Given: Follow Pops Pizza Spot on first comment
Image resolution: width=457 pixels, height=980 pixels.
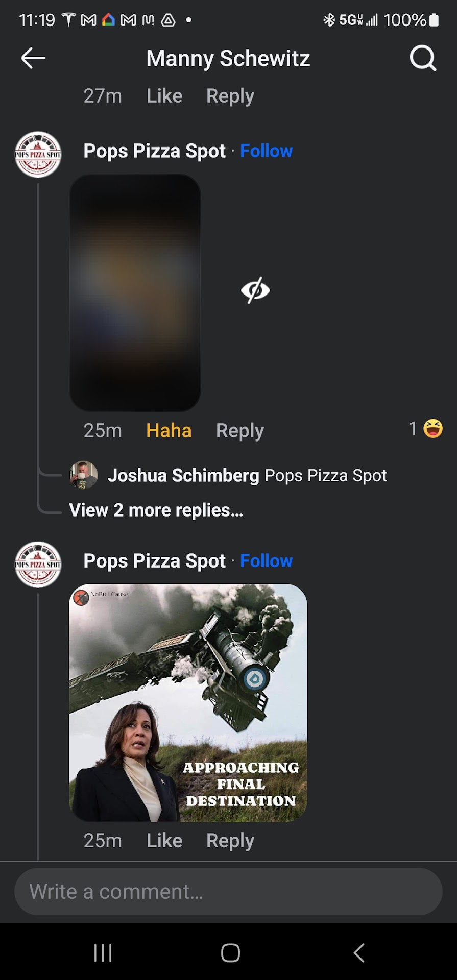Looking at the screenshot, I should pyautogui.click(x=266, y=151).
